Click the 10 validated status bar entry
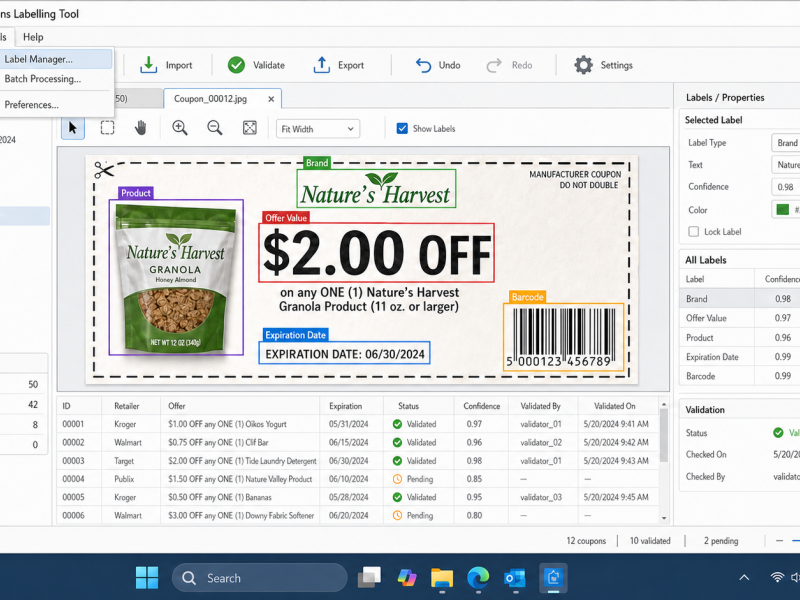The width and height of the screenshot is (800, 600). [650, 541]
